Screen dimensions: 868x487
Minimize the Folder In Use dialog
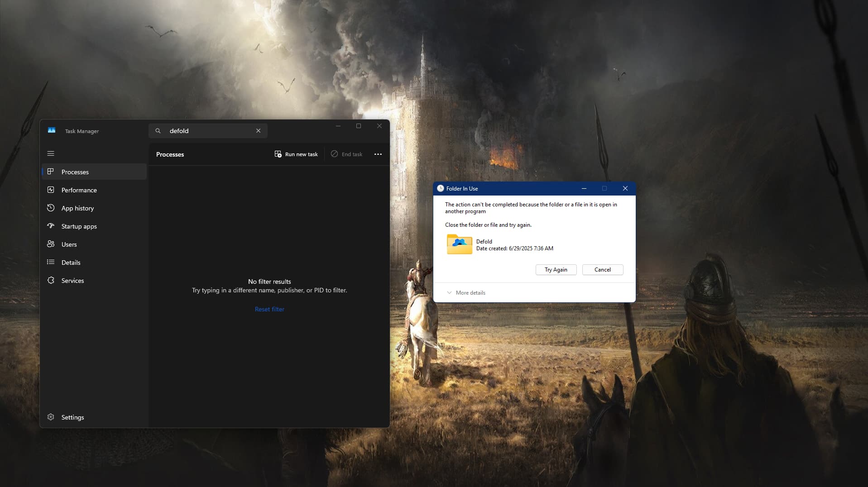(584, 188)
